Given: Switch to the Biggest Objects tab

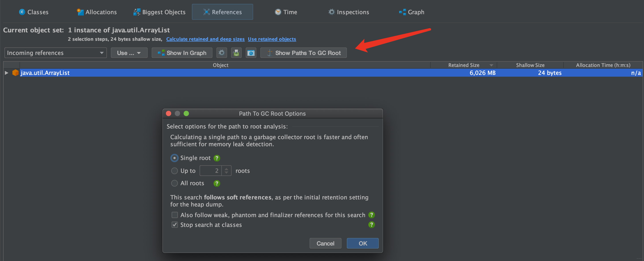Looking at the screenshot, I should point(159,12).
